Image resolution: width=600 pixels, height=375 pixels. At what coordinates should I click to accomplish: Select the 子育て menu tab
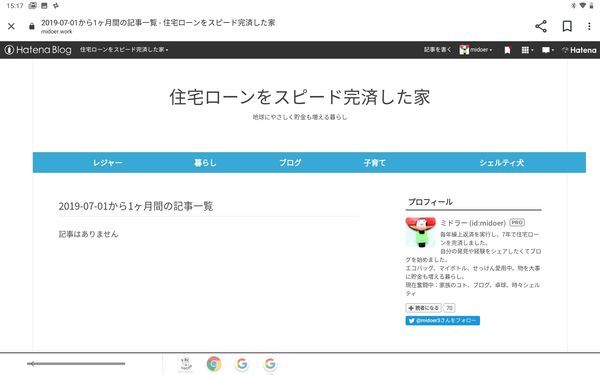point(375,163)
